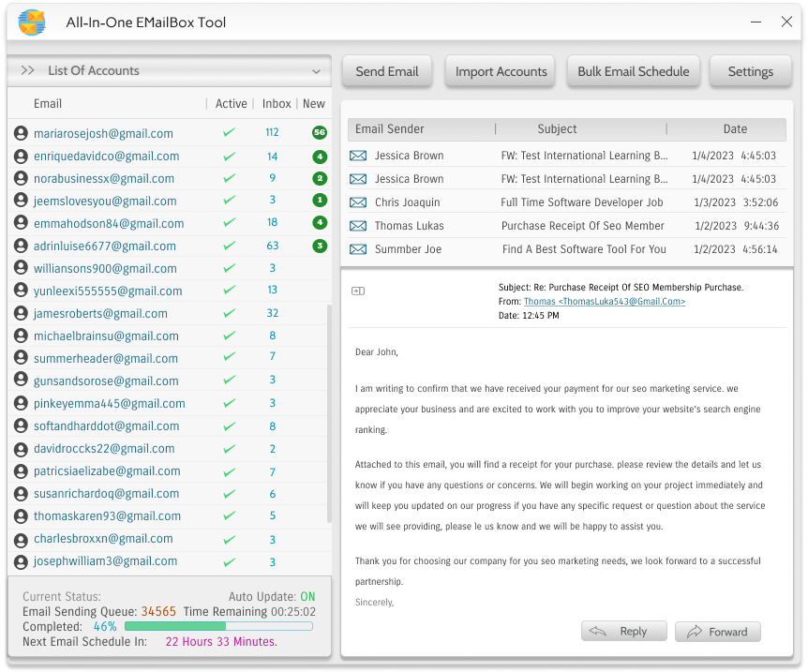Click the envelope icon beside Chris Joaquin
This screenshot has width=808, height=672.
pos(357,202)
